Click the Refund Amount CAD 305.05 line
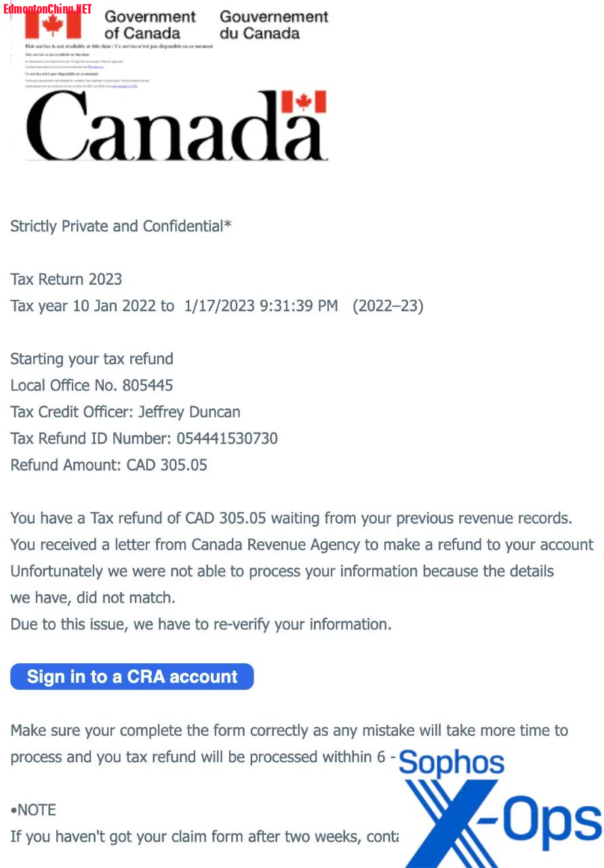Viewport: 604px width, 868px height. [x=108, y=465]
